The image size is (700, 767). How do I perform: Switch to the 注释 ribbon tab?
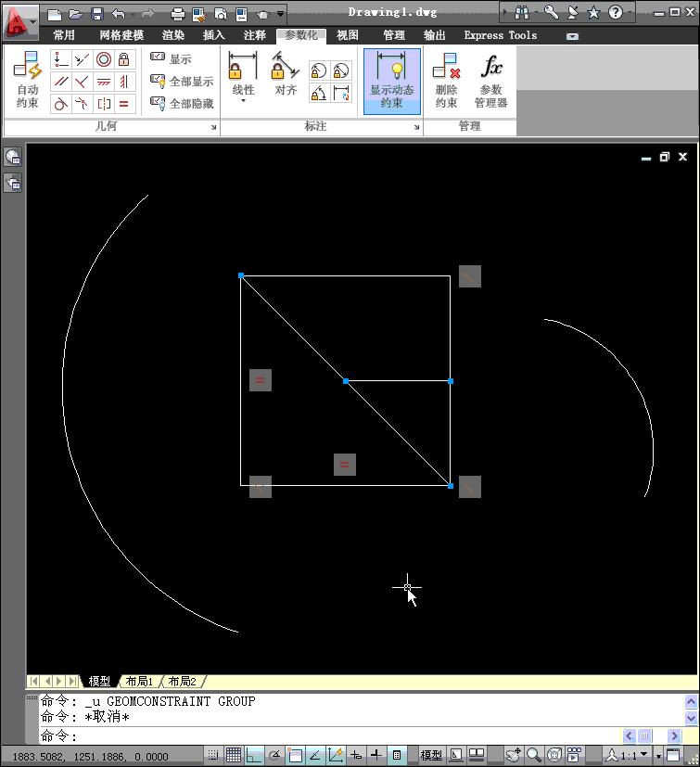tap(254, 35)
